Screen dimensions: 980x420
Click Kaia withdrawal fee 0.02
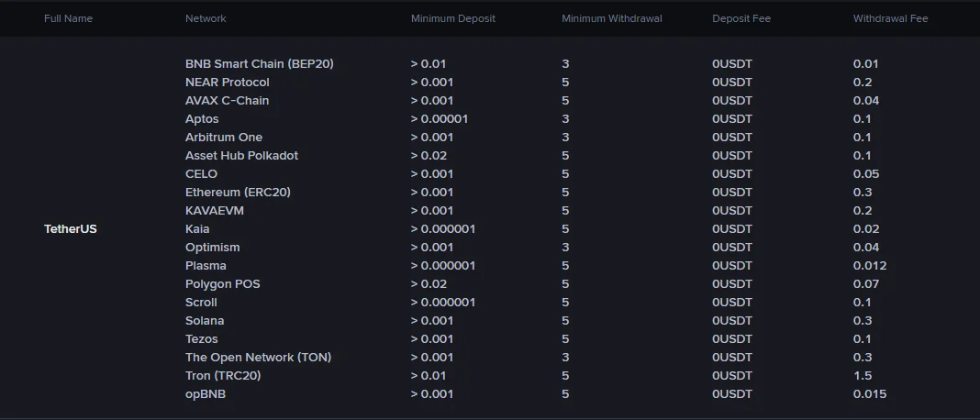pyautogui.click(x=866, y=228)
